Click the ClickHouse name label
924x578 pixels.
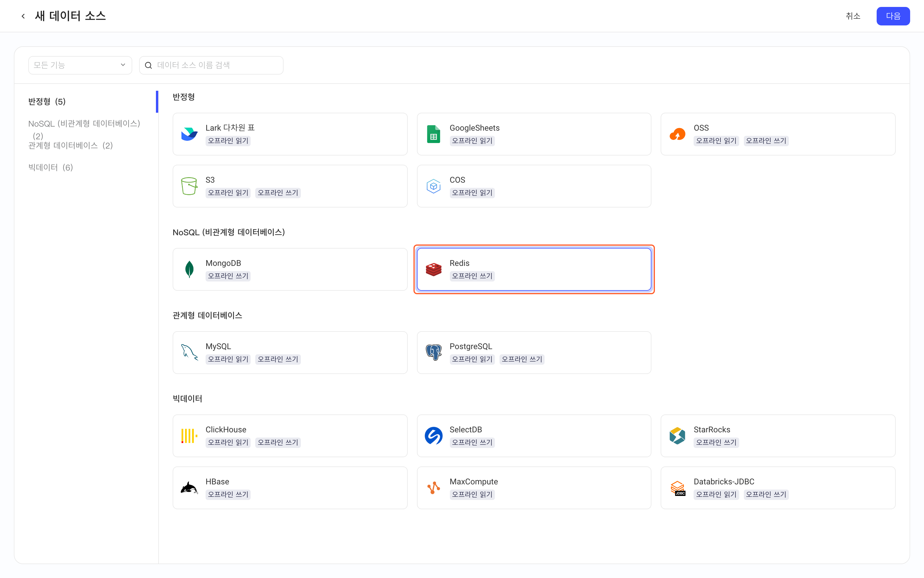click(x=226, y=430)
